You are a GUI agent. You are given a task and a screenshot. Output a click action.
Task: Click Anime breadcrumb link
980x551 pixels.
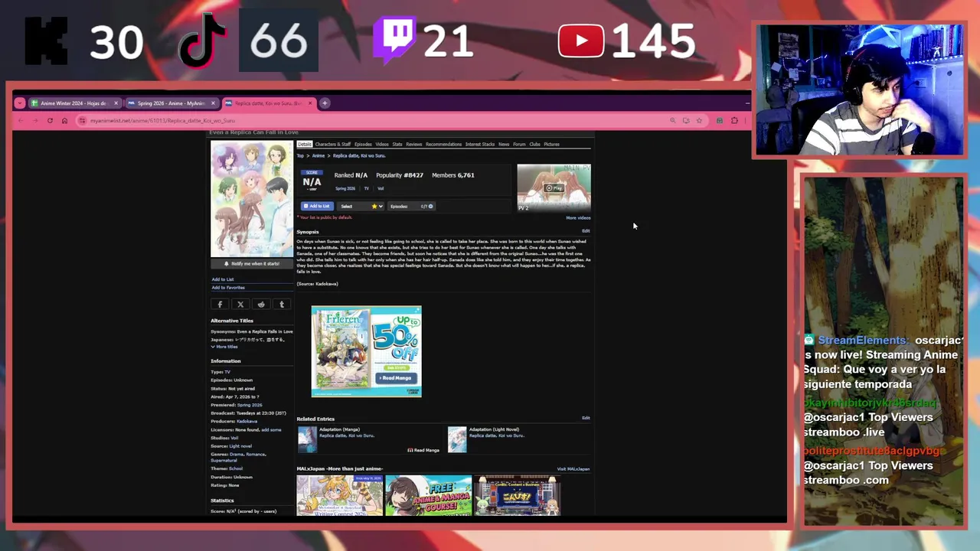[318, 156]
